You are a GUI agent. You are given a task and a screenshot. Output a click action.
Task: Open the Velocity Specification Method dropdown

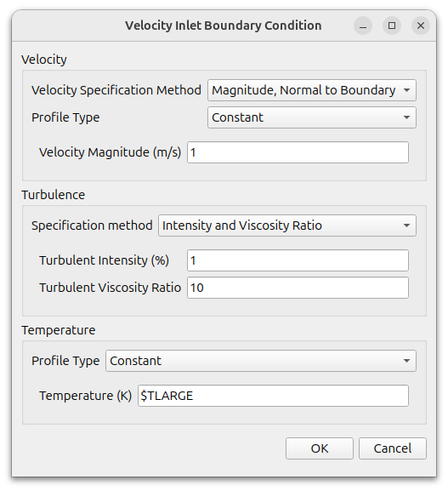(x=312, y=90)
